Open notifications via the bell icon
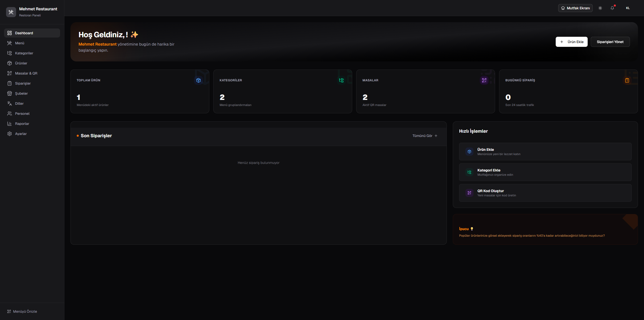Image resolution: width=644 pixels, height=320 pixels. click(612, 8)
